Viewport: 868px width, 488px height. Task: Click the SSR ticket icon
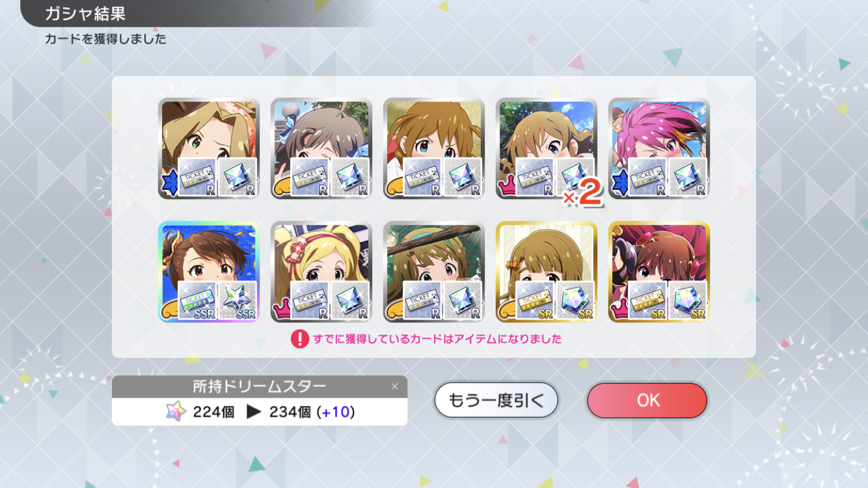click(197, 300)
